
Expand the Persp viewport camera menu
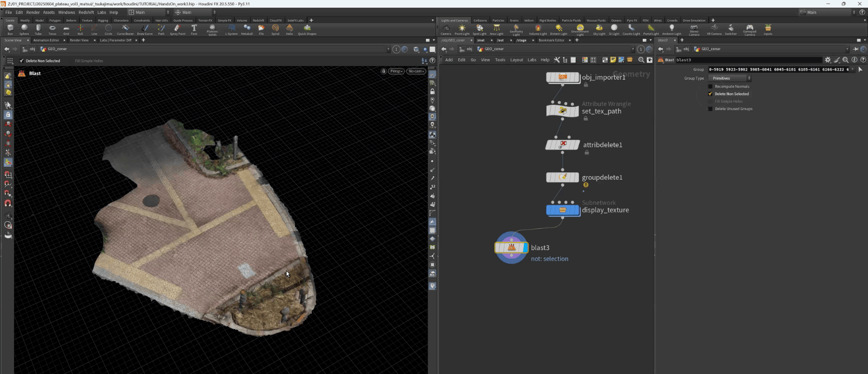click(x=396, y=71)
